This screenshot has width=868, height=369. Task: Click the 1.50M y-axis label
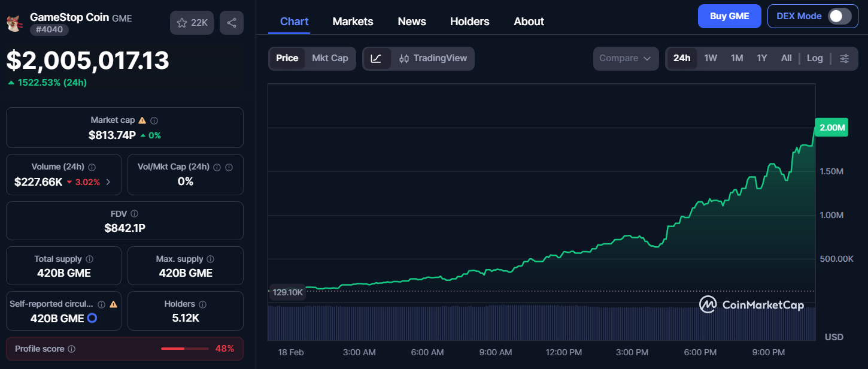831,171
